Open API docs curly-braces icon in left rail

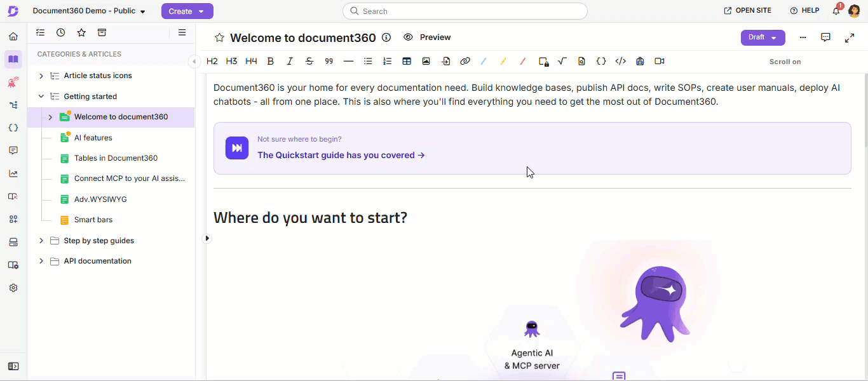click(x=13, y=128)
